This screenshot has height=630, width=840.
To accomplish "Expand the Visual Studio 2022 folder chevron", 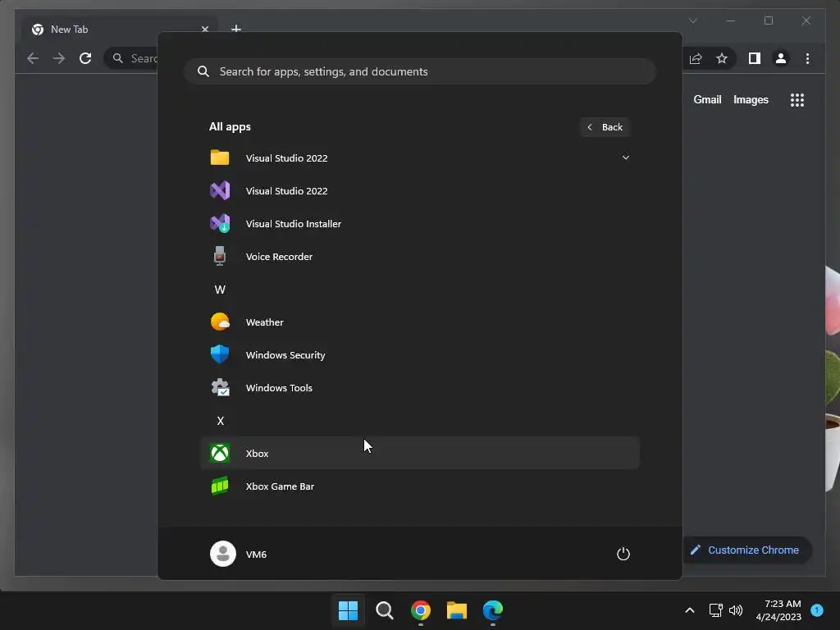I will pyautogui.click(x=625, y=157).
